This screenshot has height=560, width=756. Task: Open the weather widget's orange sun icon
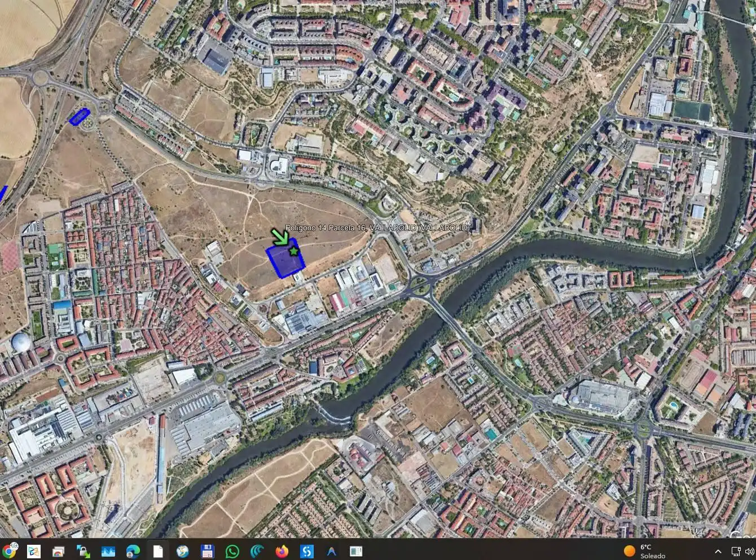point(630,551)
